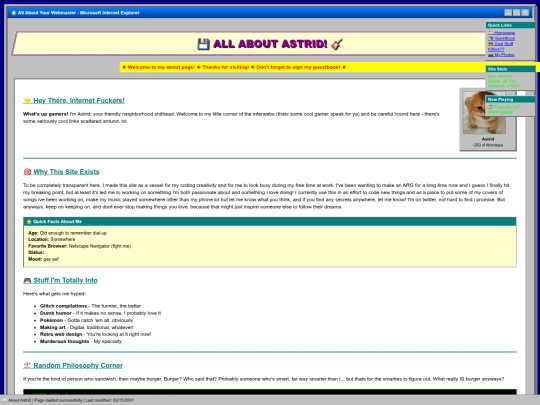Image resolution: width=540 pixels, height=405 pixels.
Task: Click the status bar 'Page loaded successfully' text
Action: pos(58,400)
